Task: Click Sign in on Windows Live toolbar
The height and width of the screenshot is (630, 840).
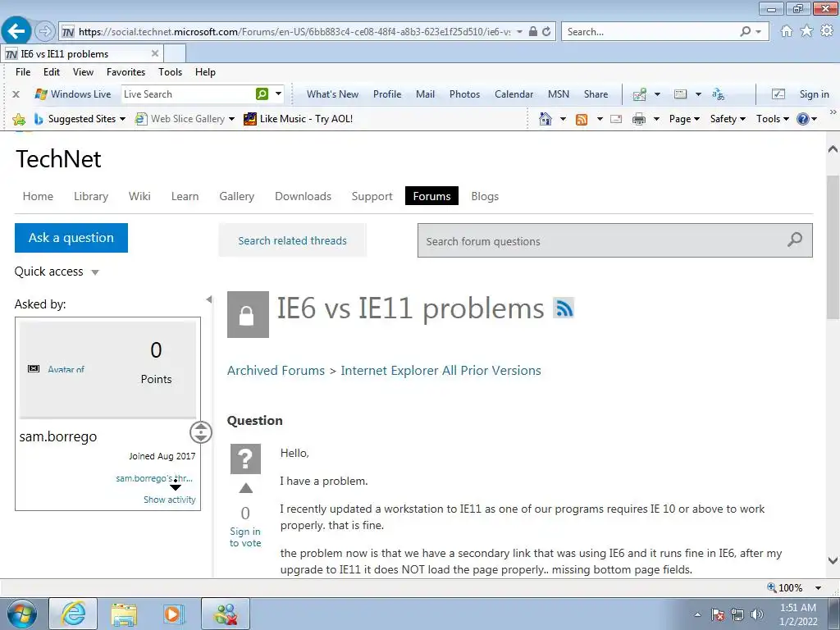Action: [x=815, y=94]
